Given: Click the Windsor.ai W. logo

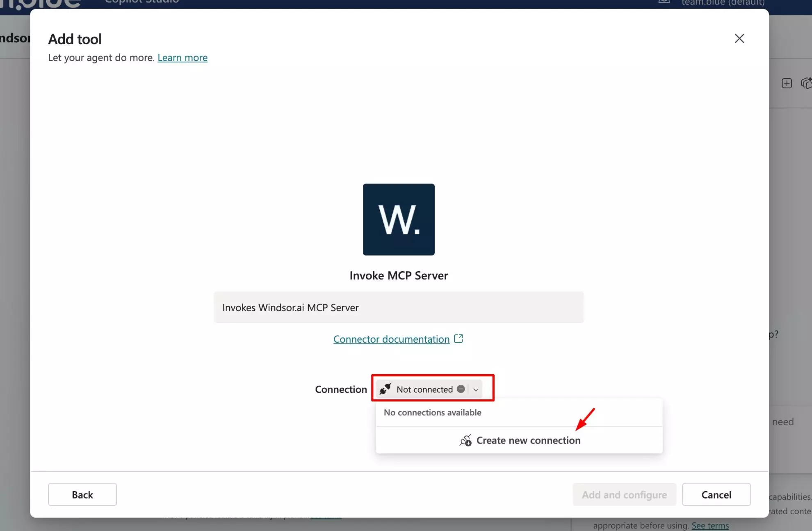Looking at the screenshot, I should (399, 219).
